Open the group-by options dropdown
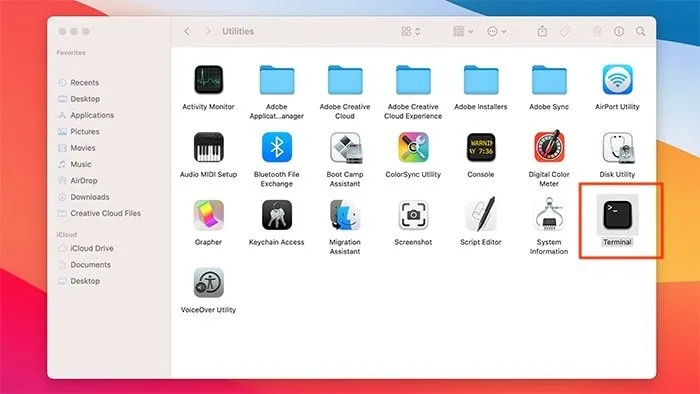Image resolution: width=700 pixels, height=394 pixels. [x=463, y=31]
